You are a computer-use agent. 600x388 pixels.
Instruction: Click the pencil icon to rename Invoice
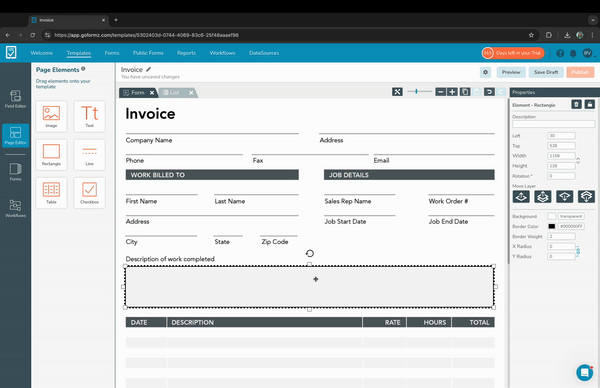tap(148, 69)
